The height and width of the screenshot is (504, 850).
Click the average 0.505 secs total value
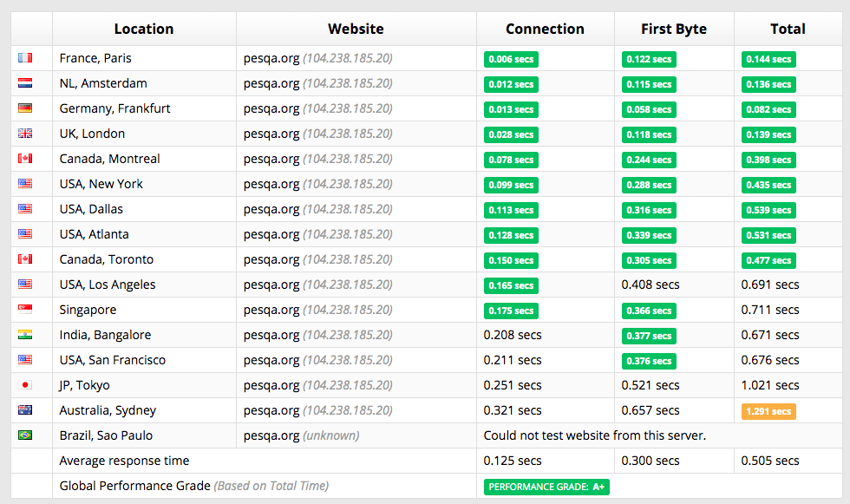coord(770,461)
